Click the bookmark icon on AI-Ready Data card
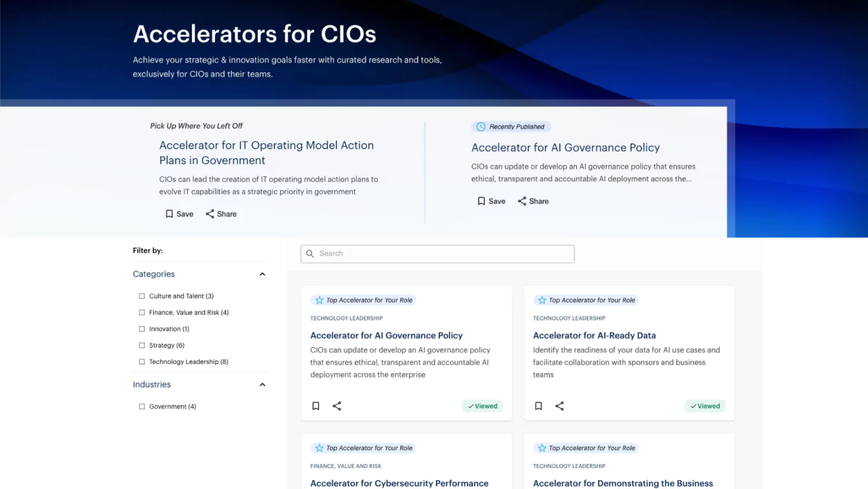This screenshot has height=489, width=868. click(x=538, y=405)
